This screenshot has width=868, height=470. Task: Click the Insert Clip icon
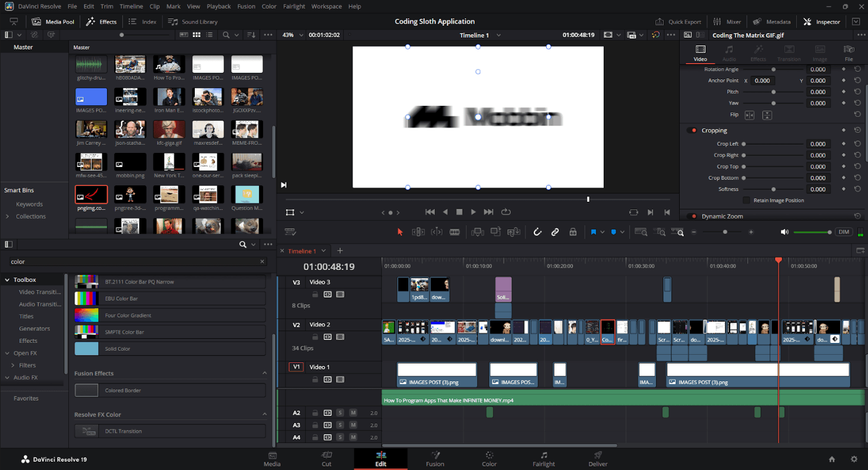tap(477, 232)
